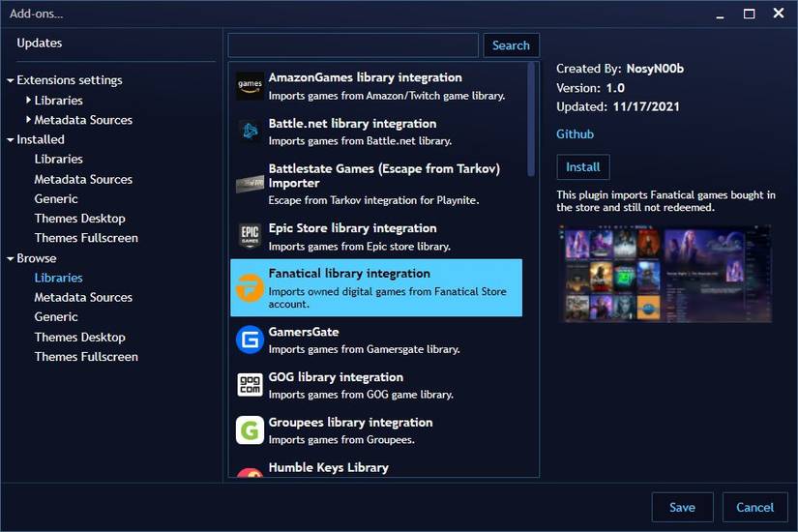Image resolution: width=798 pixels, height=532 pixels.
Task: Click the GOG.com library icon
Action: pos(250,385)
